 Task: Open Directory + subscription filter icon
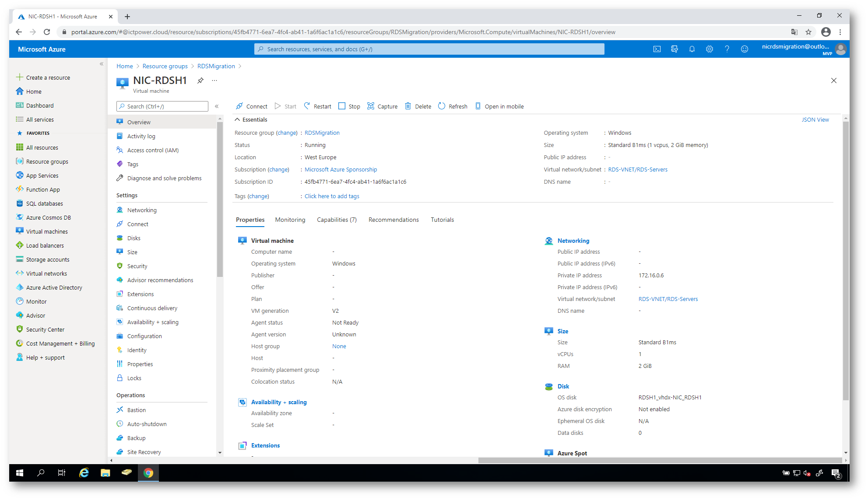point(675,49)
